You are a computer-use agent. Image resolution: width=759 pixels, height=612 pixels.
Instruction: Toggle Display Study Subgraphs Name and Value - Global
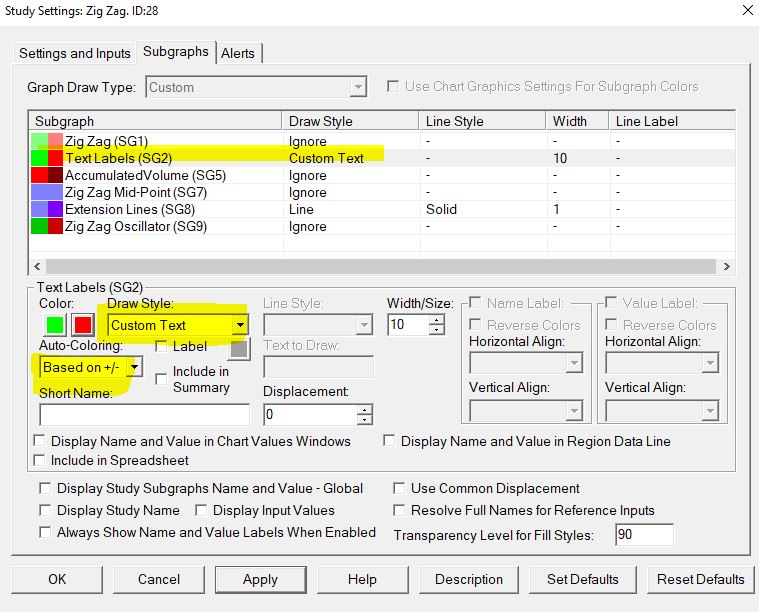pyautogui.click(x=45, y=488)
